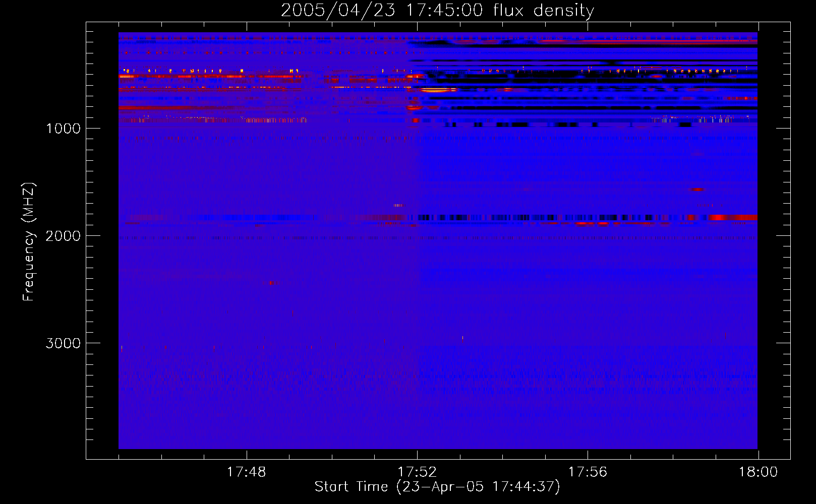Select the 'Frequency (MHZ)' y-axis label
This screenshot has height=504, width=816.
tap(29, 242)
